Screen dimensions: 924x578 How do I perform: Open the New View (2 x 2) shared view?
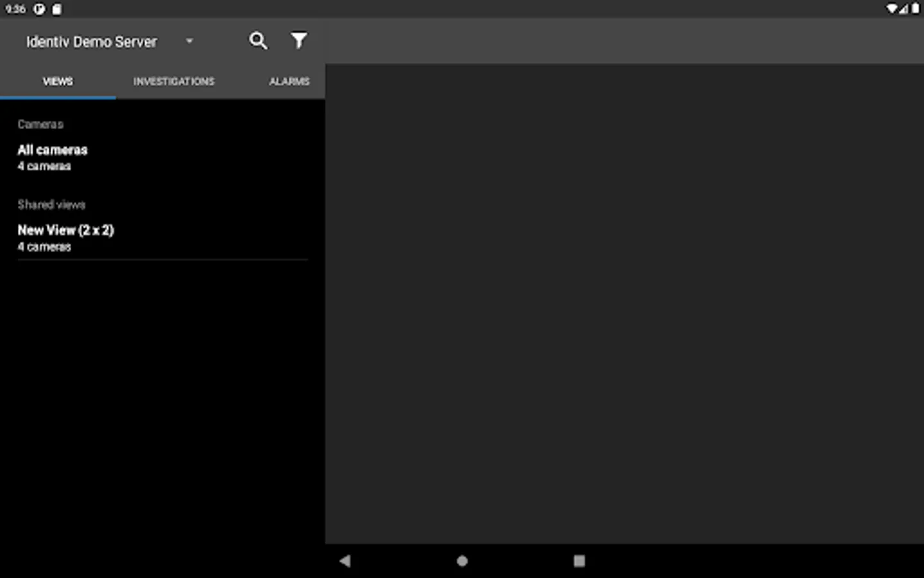click(162, 238)
